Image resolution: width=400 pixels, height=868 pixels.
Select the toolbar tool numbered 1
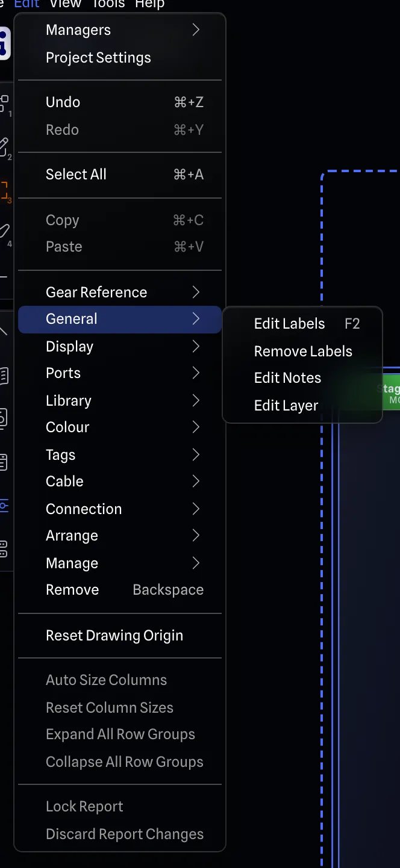(x=5, y=104)
